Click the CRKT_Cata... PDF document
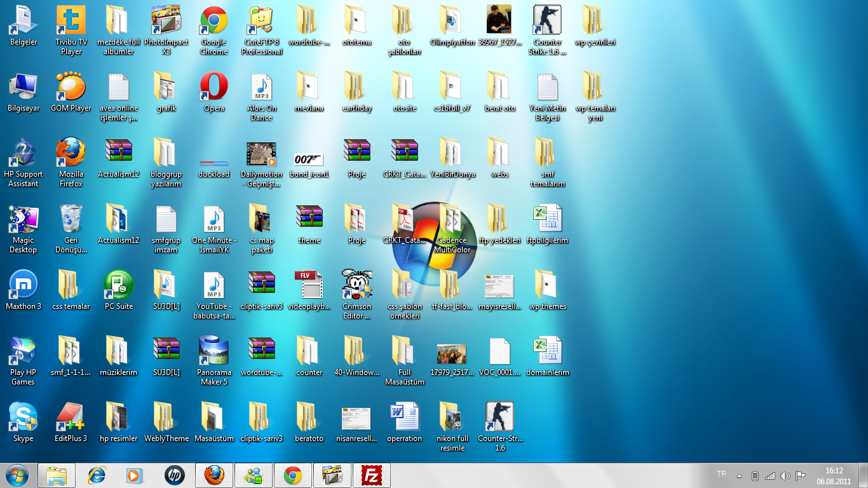Image resolution: width=868 pixels, height=488 pixels. [405, 224]
